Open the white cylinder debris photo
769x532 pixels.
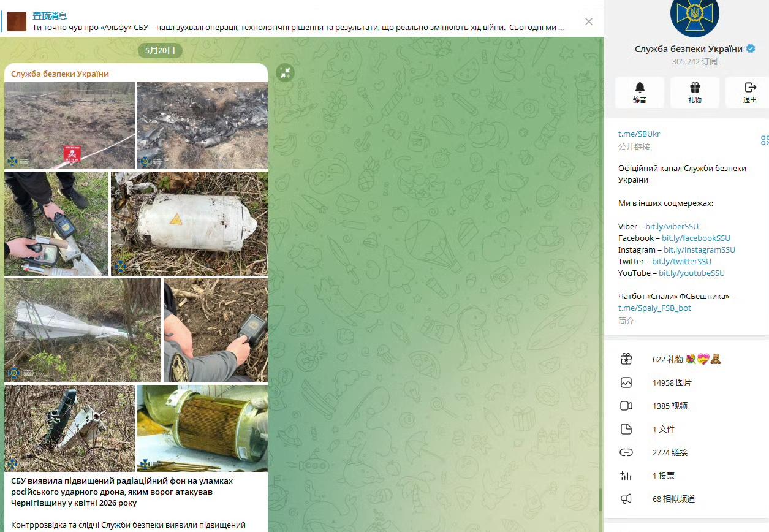click(189, 224)
